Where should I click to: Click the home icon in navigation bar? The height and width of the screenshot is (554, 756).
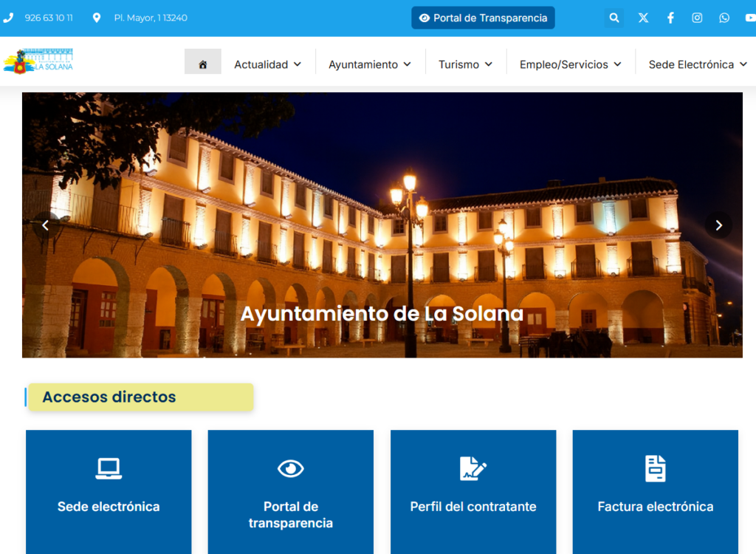(x=203, y=64)
